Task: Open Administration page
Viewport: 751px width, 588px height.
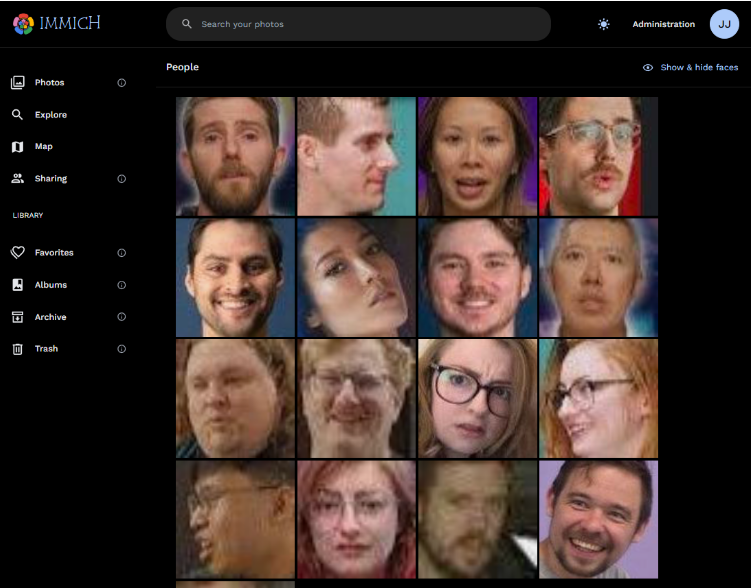Action: tap(663, 24)
